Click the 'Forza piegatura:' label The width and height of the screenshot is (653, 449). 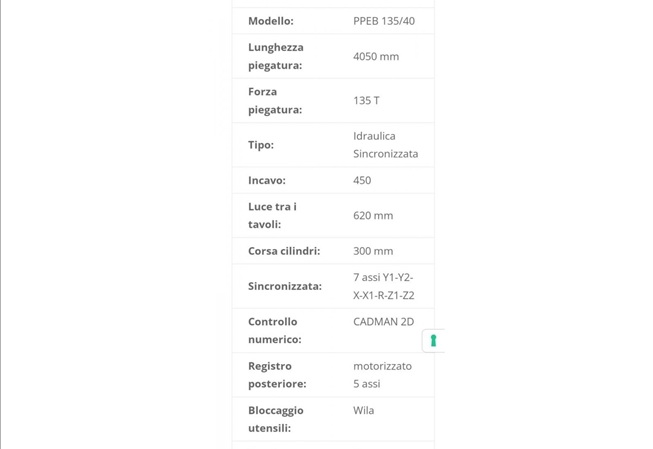pyautogui.click(x=275, y=100)
